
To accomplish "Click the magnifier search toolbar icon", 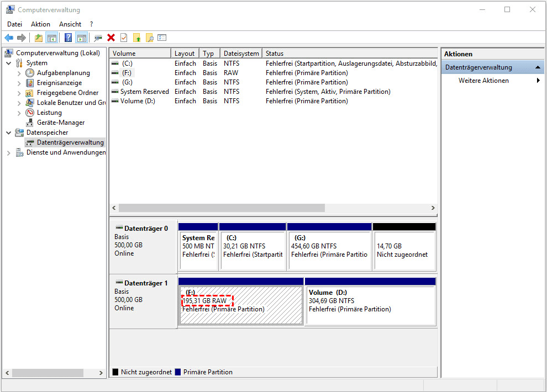I will pyautogui.click(x=149, y=38).
